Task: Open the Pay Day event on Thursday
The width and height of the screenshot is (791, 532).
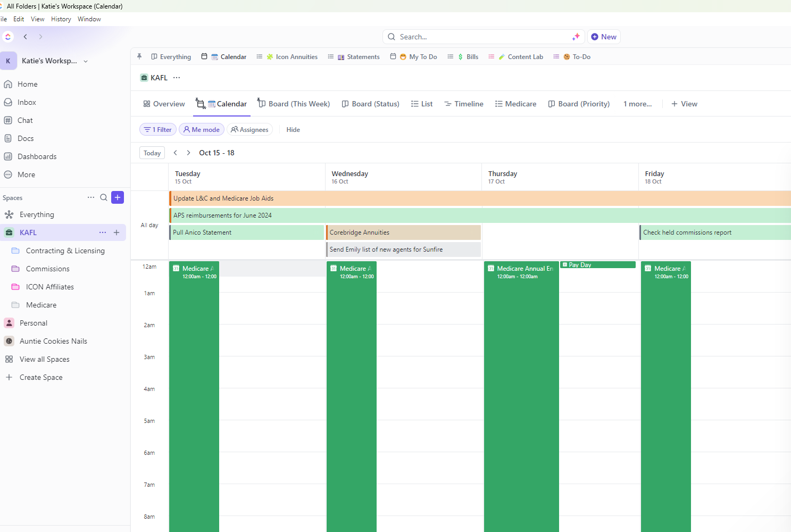Action: coord(598,264)
